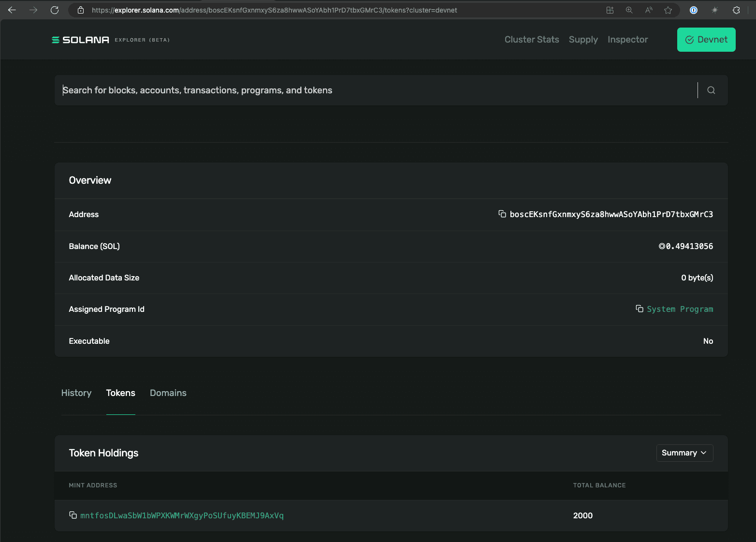Copy the account address using copy icon
The height and width of the screenshot is (542, 756).
pyautogui.click(x=502, y=214)
